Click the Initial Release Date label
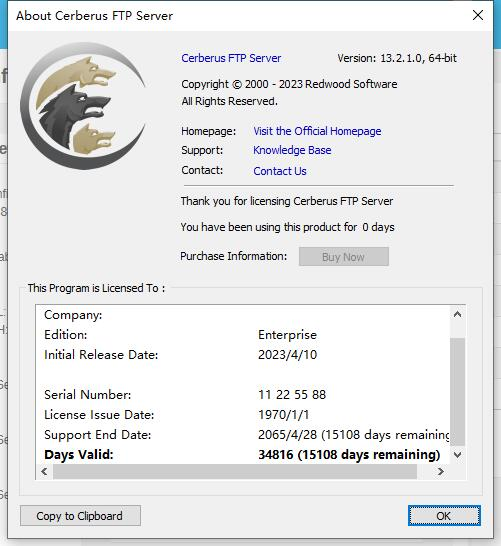Viewport: 501px width, 546px height. tap(101, 354)
